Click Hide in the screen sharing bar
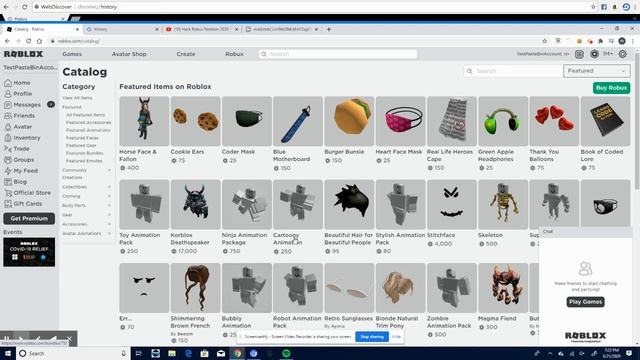640x360 pixels. [x=396, y=337]
